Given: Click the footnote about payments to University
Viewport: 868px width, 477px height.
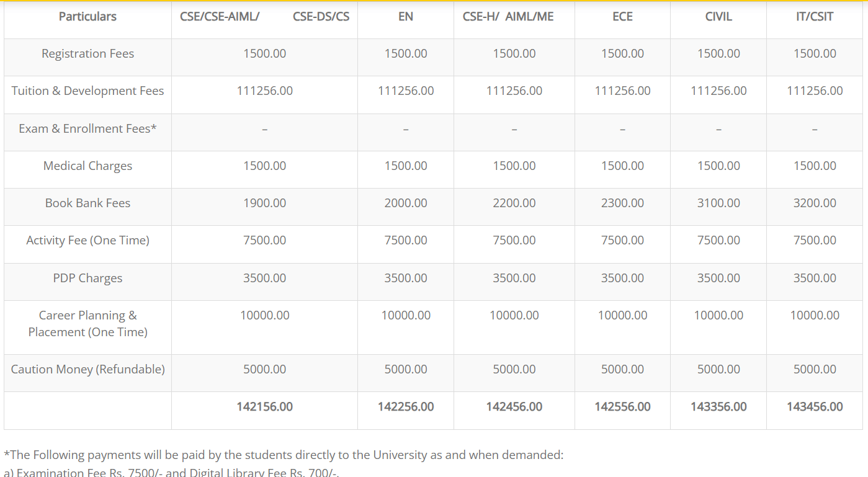Looking at the screenshot, I should 284,455.
